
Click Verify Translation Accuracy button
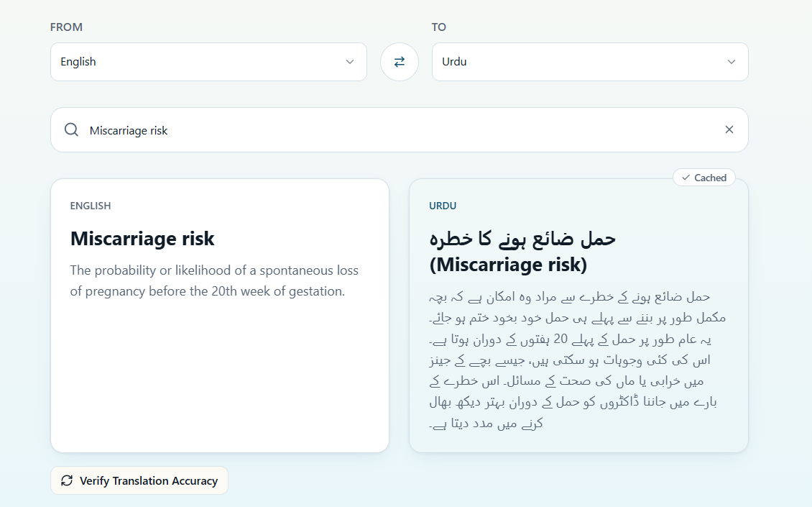[x=139, y=480]
